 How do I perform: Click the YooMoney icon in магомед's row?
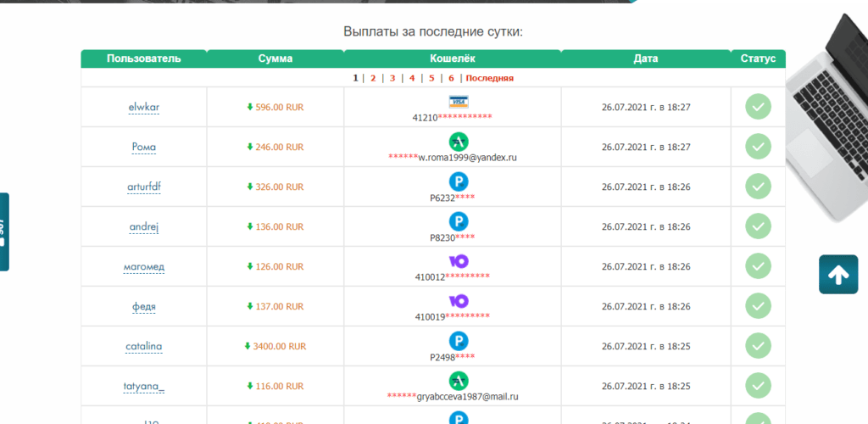[x=459, y=261]
